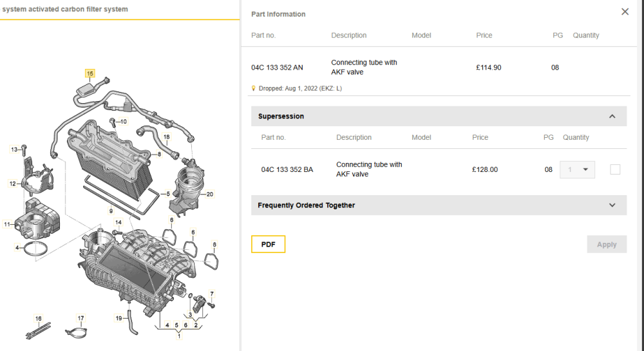Select callout 3 sensor in diagram
Viewport: 644px width, 351px height.
click(190, 315)
